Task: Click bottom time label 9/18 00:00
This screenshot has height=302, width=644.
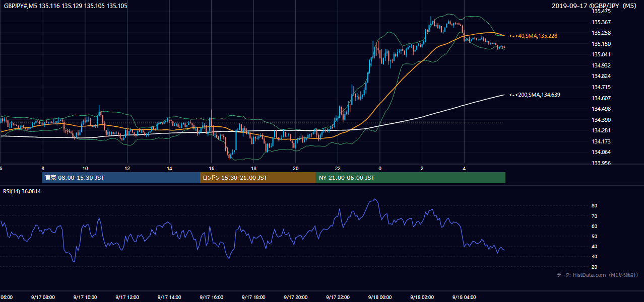Action: tap(379, 297)
